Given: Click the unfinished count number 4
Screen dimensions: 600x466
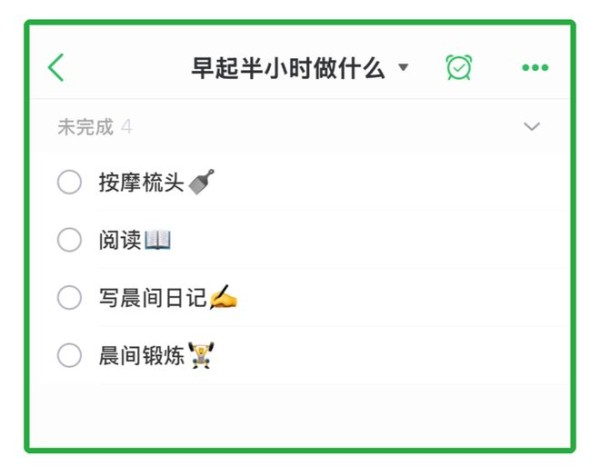Looking at the screenshot, I should point(127,127).
